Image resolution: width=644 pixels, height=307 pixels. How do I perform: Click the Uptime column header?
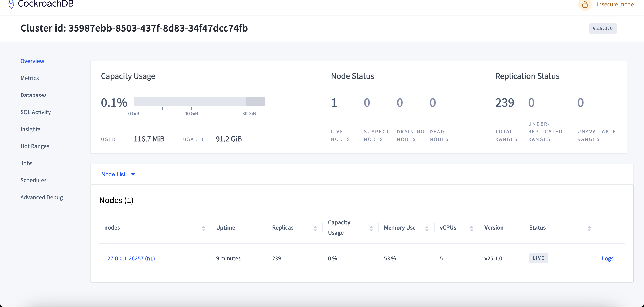tap(226, 228)
